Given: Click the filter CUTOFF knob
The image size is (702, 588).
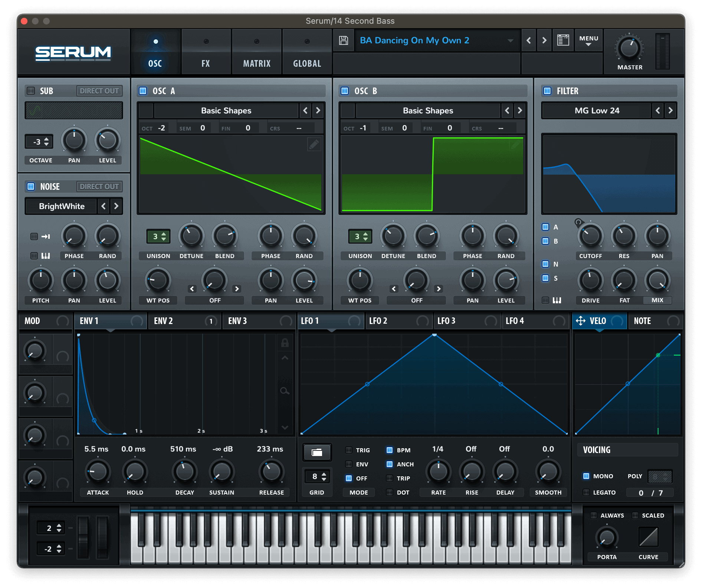Looking at the screenshot, I should (590, 236).
